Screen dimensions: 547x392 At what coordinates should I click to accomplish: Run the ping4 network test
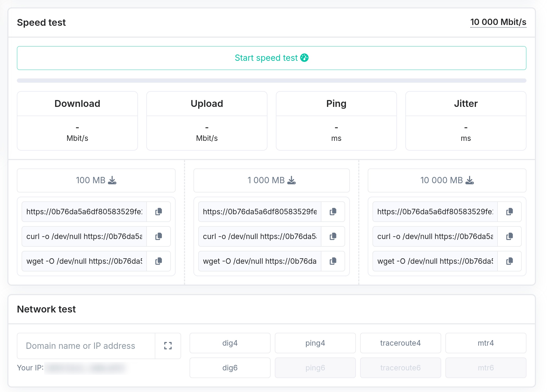click(x=315, y=343)
